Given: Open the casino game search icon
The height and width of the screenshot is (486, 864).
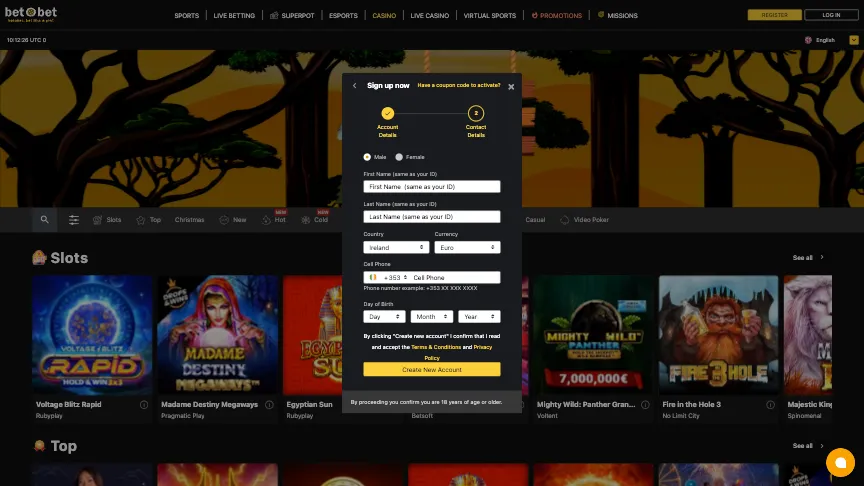Looking at the screenshot, I should click(x=45, y=219).
